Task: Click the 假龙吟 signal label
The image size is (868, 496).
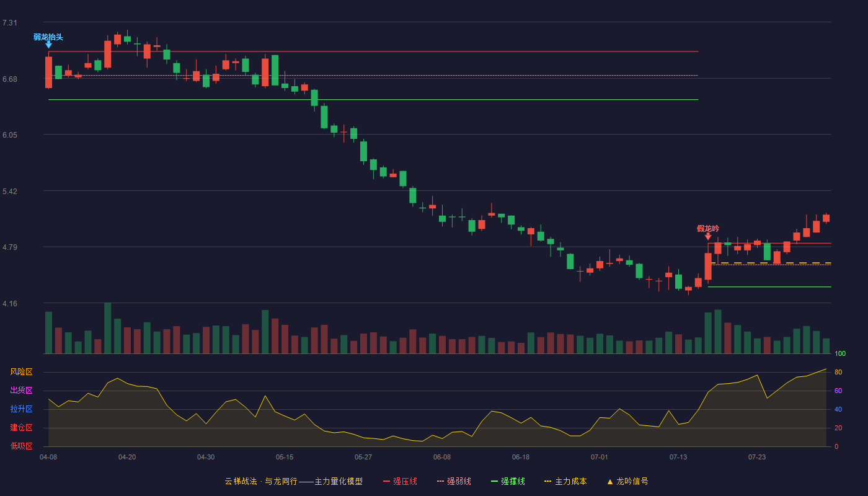Action: 708,228
